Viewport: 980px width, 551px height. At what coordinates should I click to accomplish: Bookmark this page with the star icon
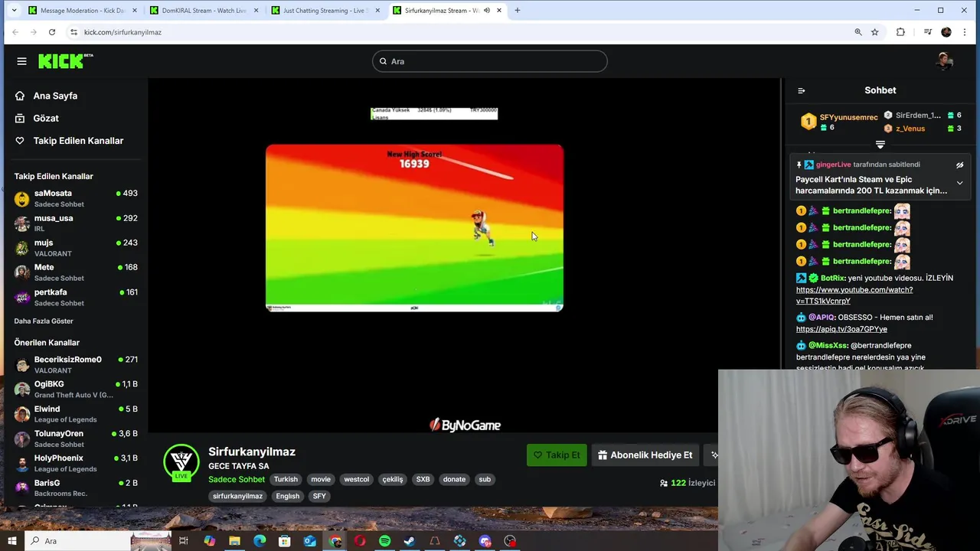tap(875, 32)
